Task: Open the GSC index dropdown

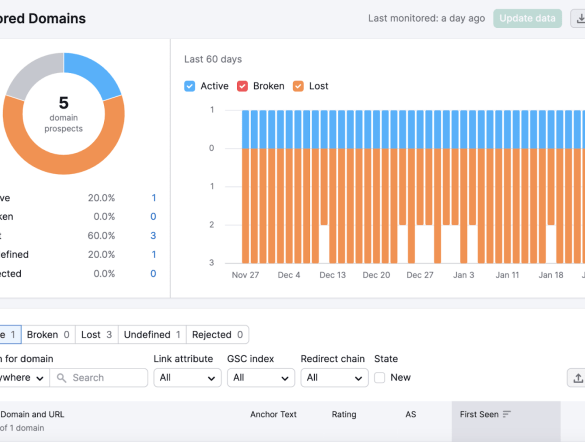Action: point(261,377)
